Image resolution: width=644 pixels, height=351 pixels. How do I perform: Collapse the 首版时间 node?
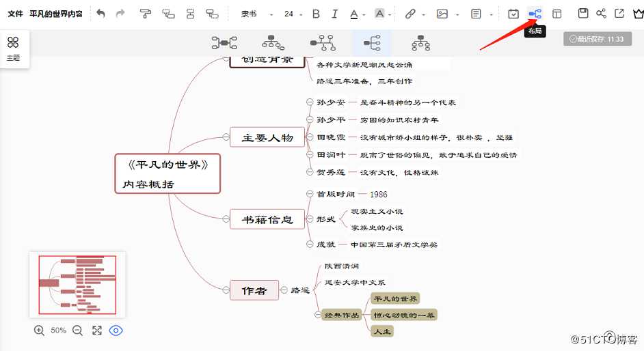310,194
